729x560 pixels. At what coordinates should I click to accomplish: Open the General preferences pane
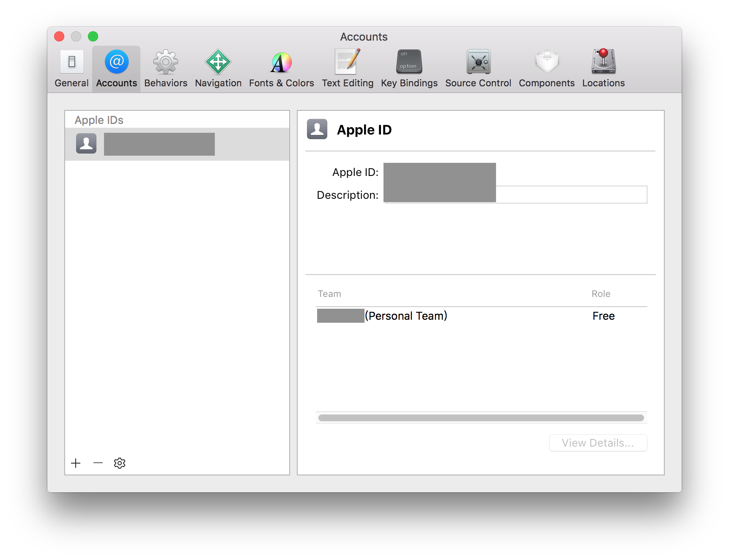[71, 68]
